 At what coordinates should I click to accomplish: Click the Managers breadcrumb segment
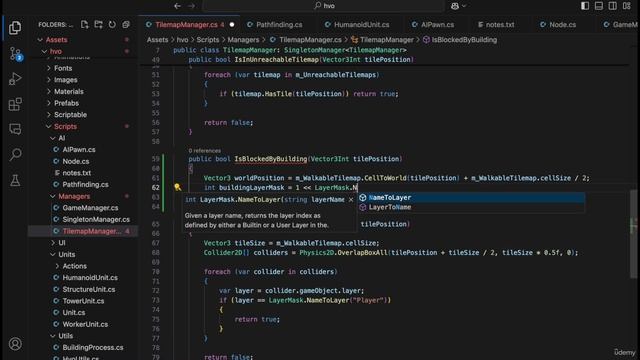point(243,40)
